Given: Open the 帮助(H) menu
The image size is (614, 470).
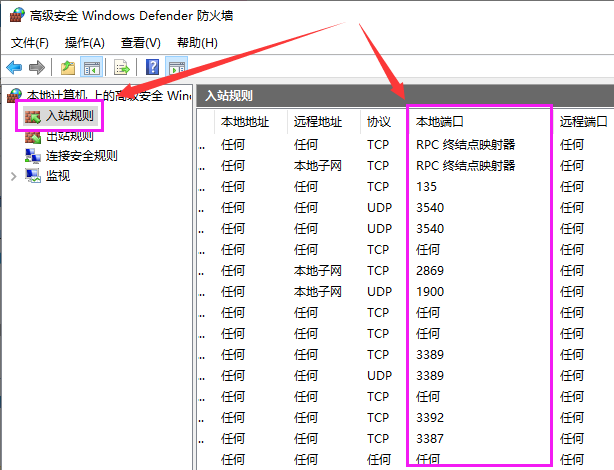Looking at the screenshot, I should 197,42.
